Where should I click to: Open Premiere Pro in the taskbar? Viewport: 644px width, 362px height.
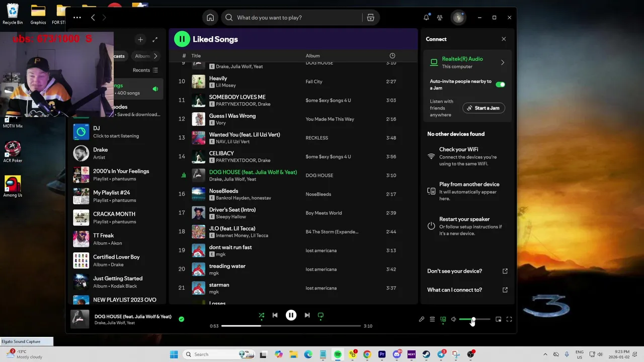pyautogui.click(x=382, y=354)
